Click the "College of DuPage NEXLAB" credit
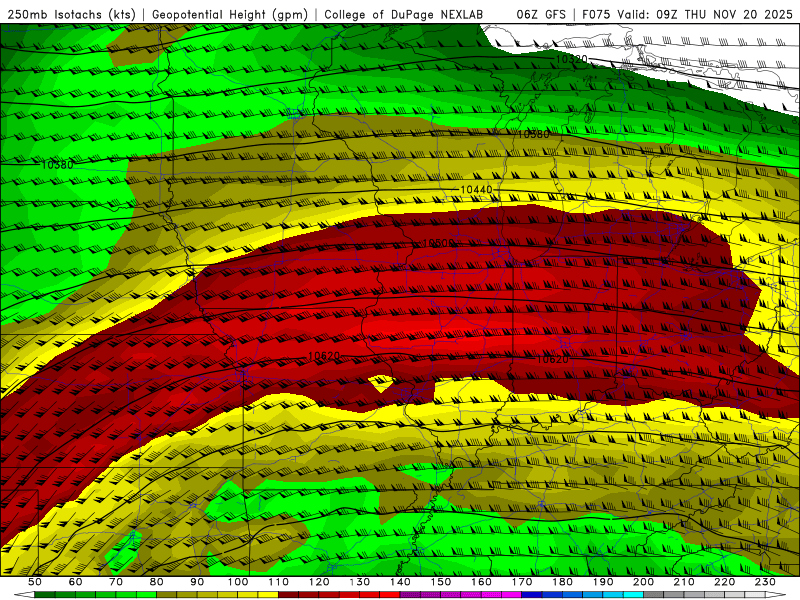The width and height of the screenshot is (800, 600). pyautogui.click(x=403, y=14)
